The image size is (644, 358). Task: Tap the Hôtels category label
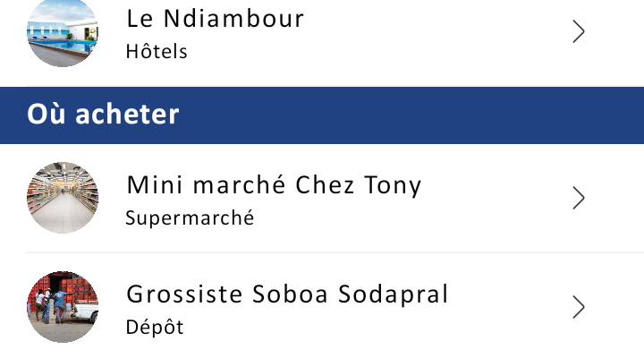[157, 51]
